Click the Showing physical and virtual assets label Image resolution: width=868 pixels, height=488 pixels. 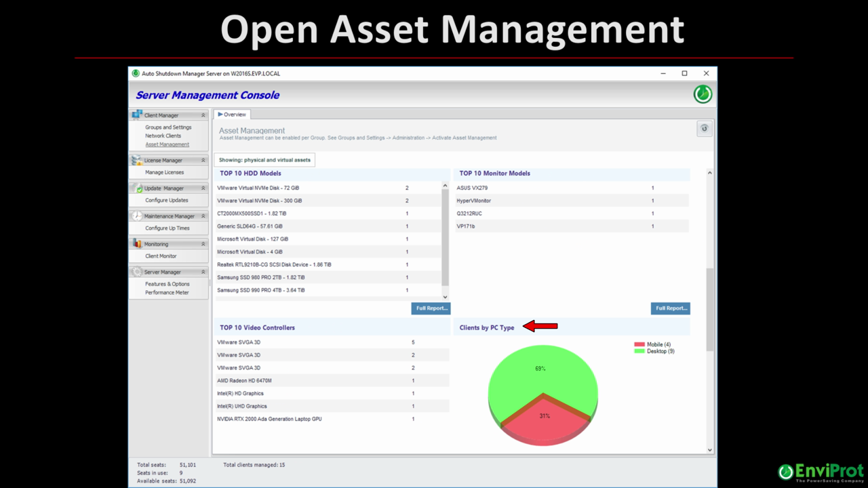[264, 160]
